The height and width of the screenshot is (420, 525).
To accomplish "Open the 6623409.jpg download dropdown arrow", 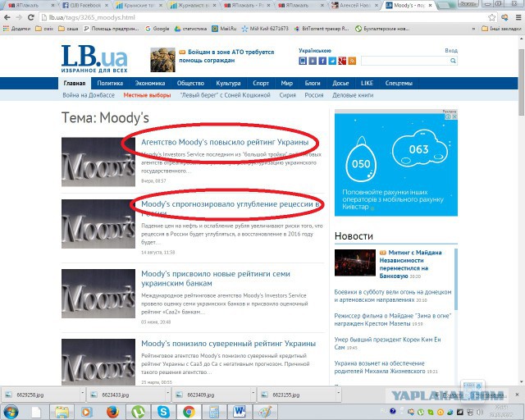I will (253, 394).
